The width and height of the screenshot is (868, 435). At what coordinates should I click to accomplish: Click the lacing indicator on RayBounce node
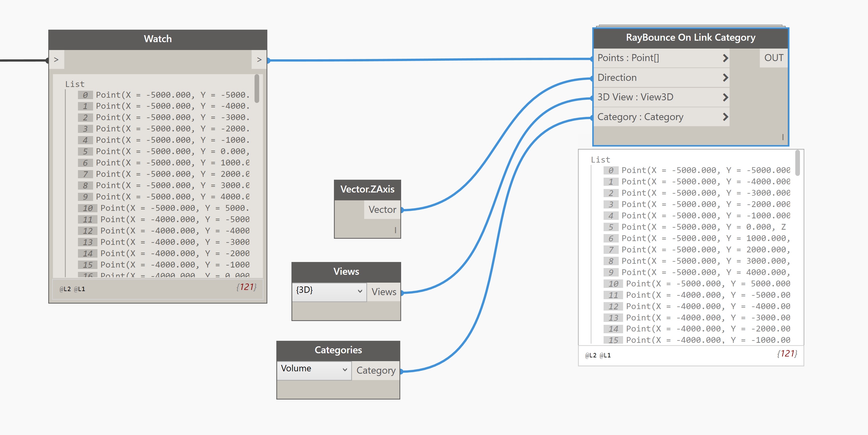tap(782, 137)
